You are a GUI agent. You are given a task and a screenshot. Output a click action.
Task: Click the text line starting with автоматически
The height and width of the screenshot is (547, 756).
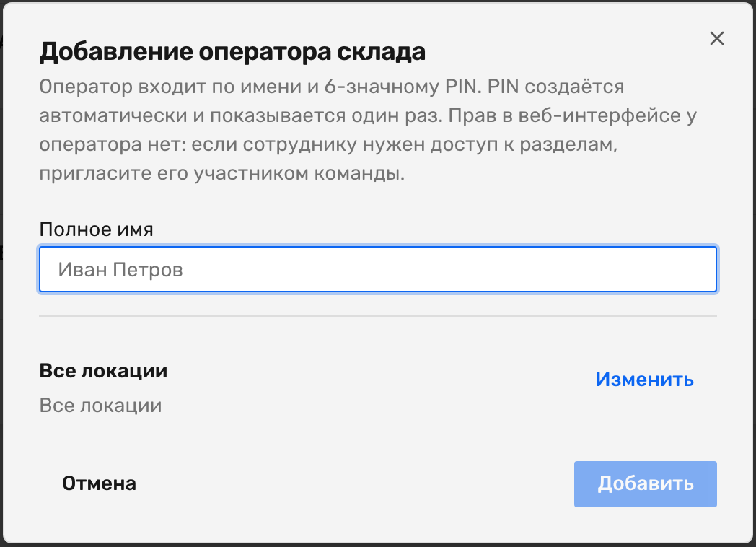369,115
